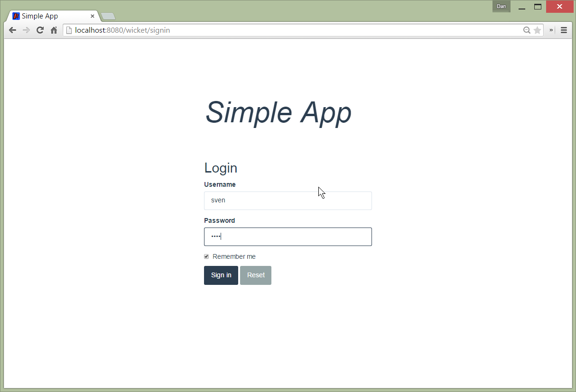Click the browser Back arrow

tap(13, 30)
